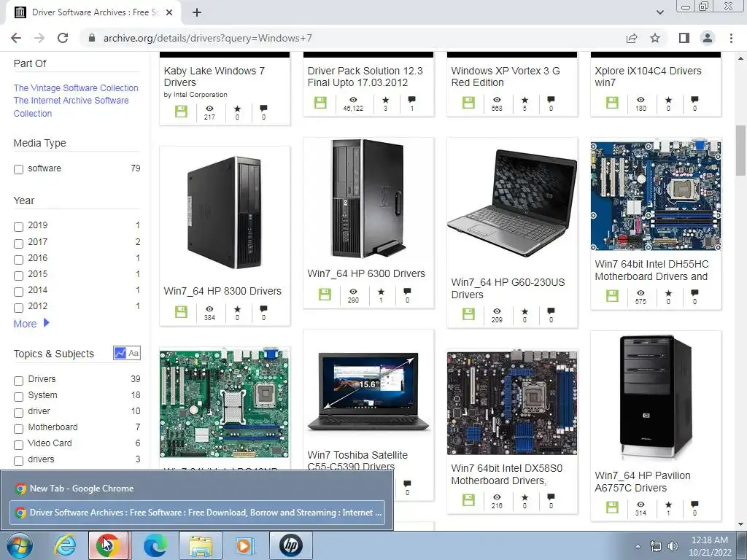
Task: Open a new browser tab
Action: [x=197, y=13]
